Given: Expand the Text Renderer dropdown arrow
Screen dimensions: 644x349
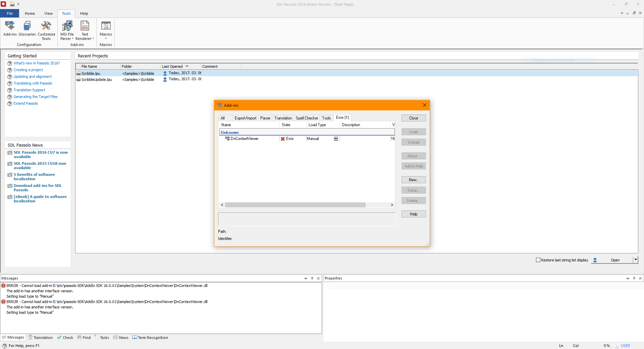Looking at the screenshot, I should (93, 39).
